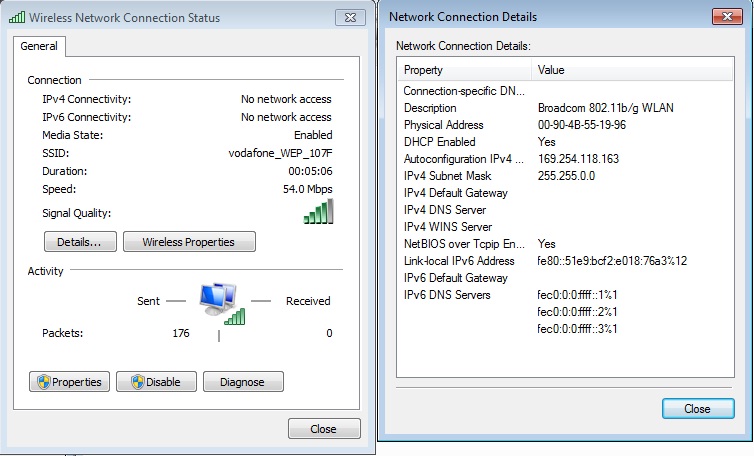This screenshot has width=754, height=456.
Task: Click the Property column header
Action: tap(464, 71)
